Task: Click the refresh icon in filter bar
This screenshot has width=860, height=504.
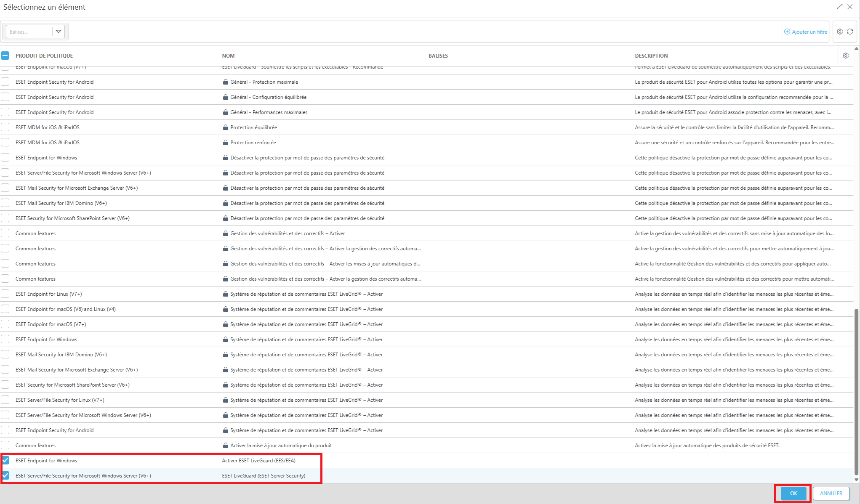Action: [850, 32]
